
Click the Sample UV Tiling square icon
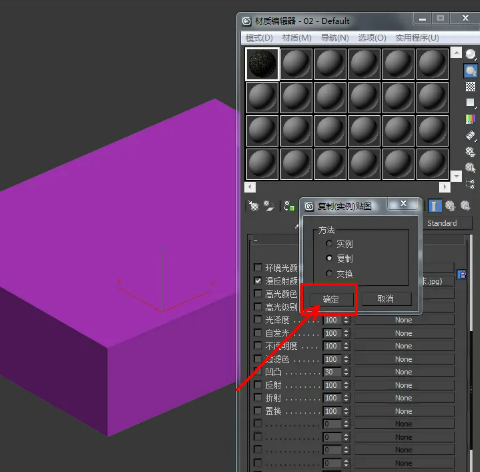point(470,103)
